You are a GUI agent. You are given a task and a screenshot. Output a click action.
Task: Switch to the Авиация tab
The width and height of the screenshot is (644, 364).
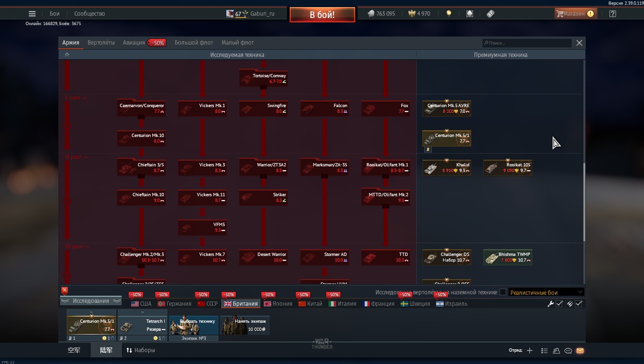click(x=134, y=43)
